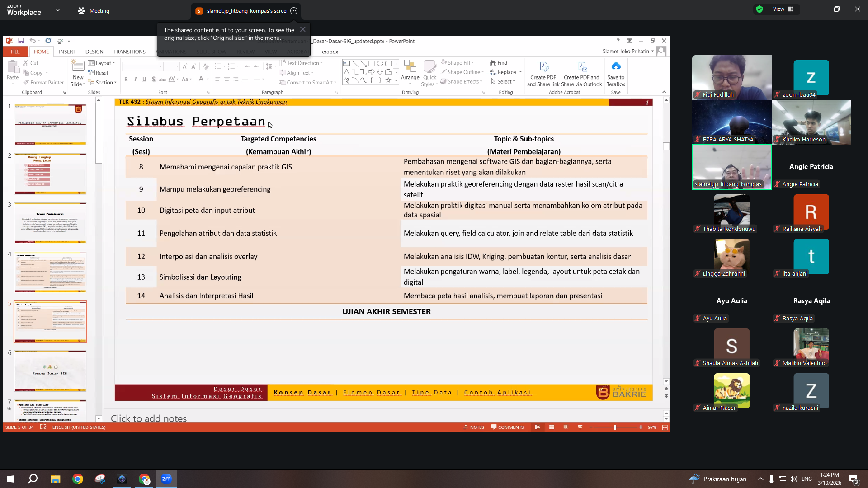Click zoom out minus button in status bar

[x=591, y=427]
